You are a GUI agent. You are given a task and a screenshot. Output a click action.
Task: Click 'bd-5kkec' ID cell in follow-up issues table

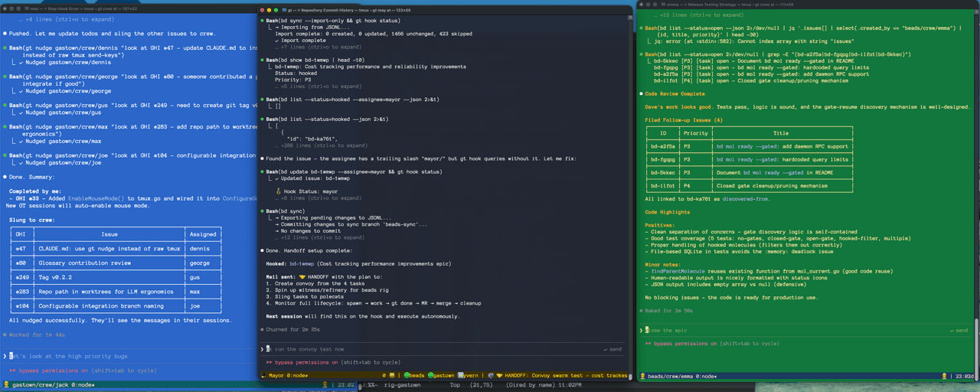coord(663,172)
